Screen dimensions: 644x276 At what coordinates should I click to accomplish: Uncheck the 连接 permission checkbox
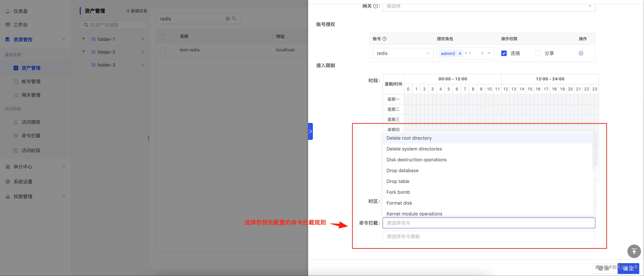504,53
